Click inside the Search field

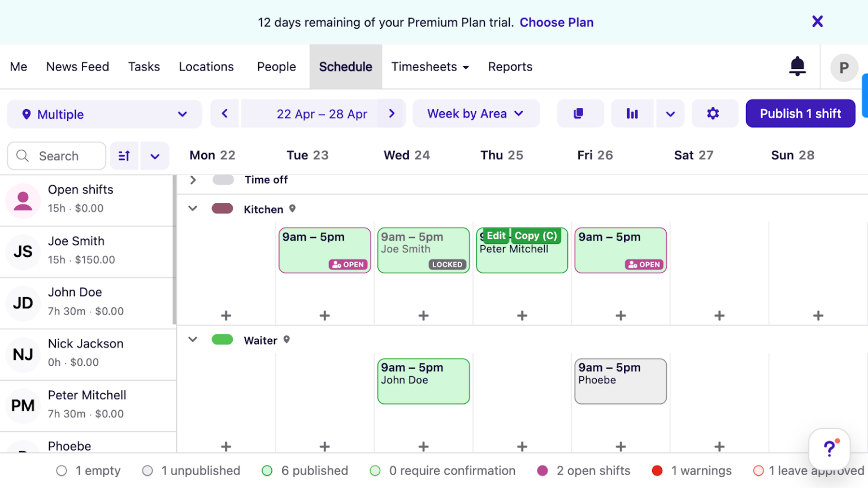coord(57,155)
